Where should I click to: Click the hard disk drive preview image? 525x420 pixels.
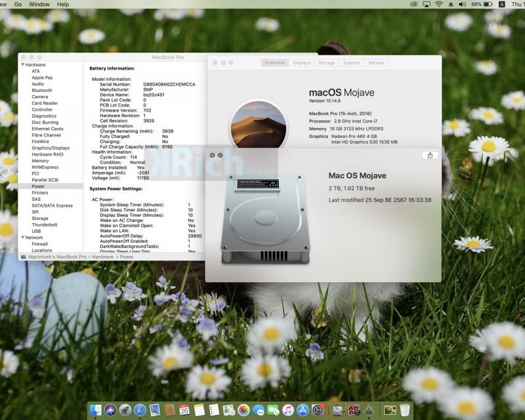(x=265, y=219)
